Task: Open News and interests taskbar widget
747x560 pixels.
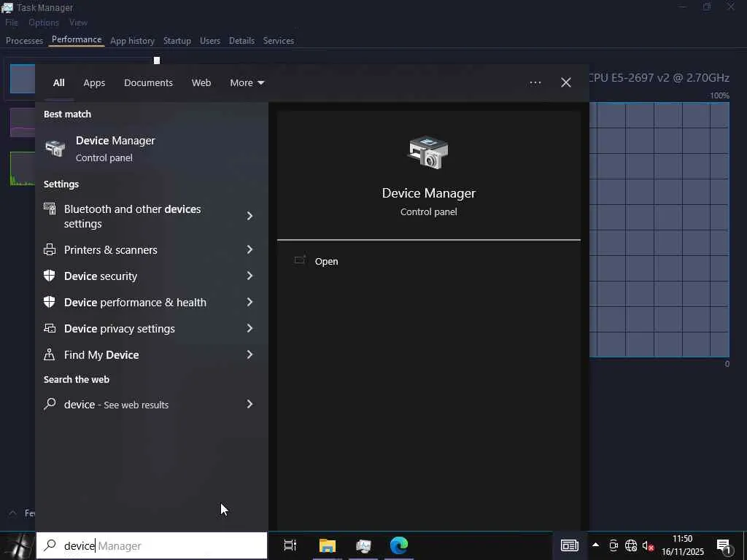Action: [569, 545]
